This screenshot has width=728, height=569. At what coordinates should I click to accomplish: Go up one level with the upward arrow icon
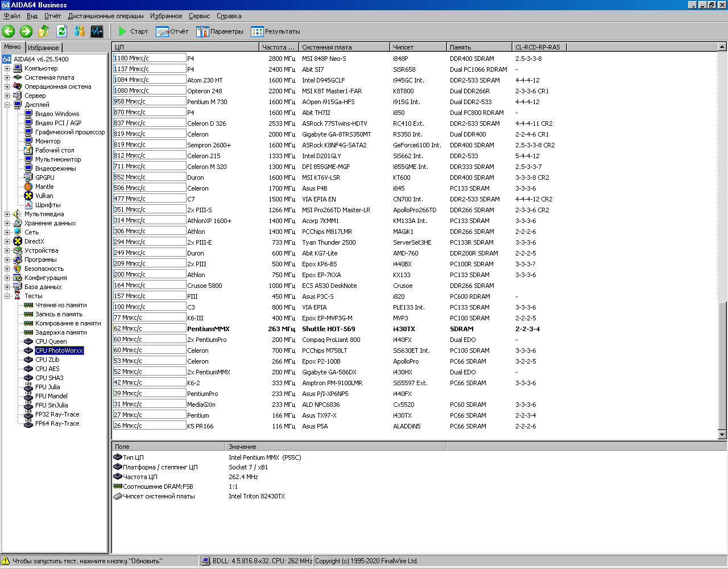44,31
